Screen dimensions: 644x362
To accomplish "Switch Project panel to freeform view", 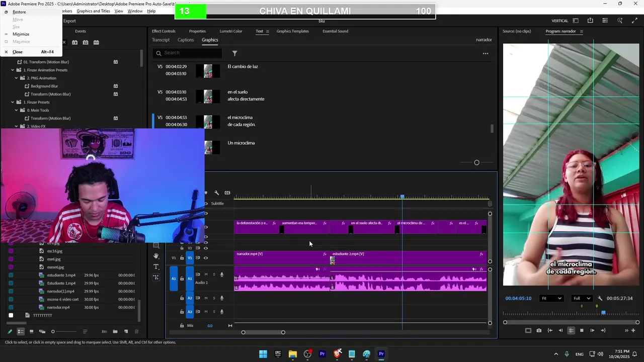I will [42, 331].
